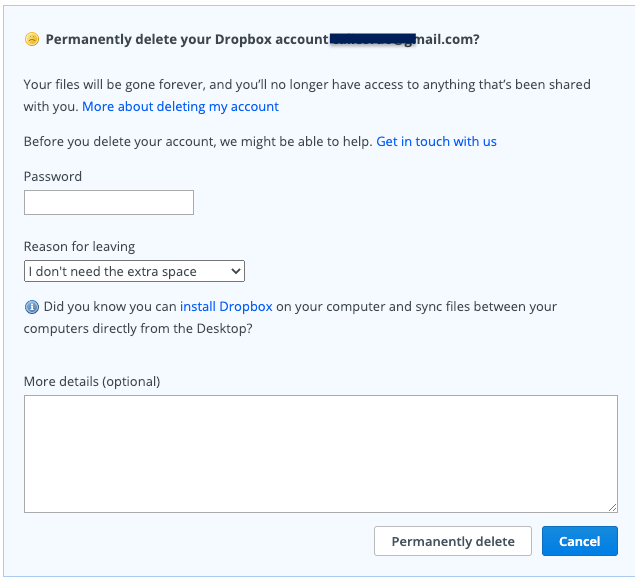
Task: Click the 'More details (optional)' label
Action: click(x=92, y=381)
